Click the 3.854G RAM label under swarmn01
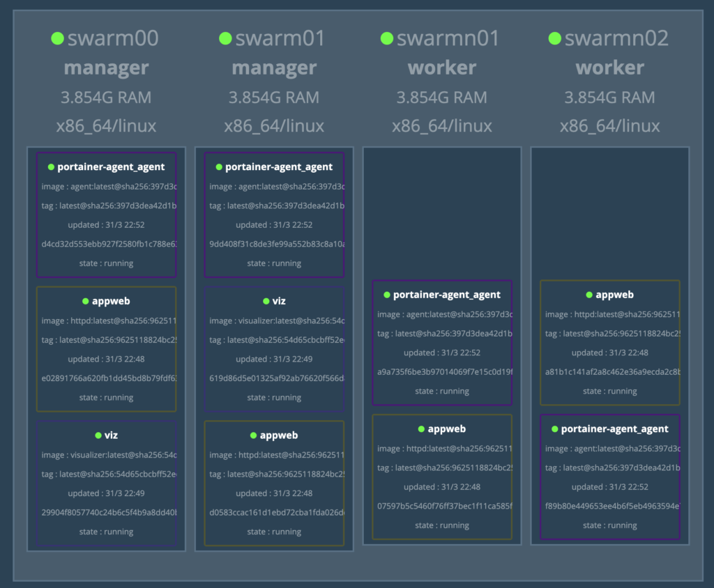 coord(442,97)
